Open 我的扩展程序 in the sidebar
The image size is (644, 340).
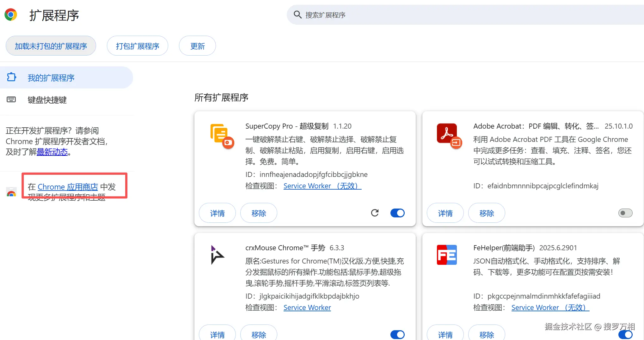pyautogui.click(x=66, y=77)
